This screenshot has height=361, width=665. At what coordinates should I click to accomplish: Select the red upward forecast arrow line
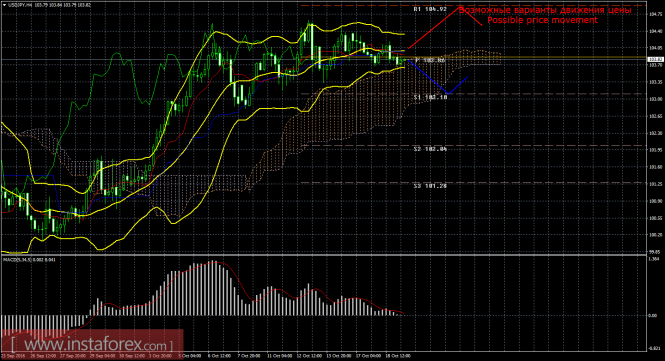click(x=434, y=28)
